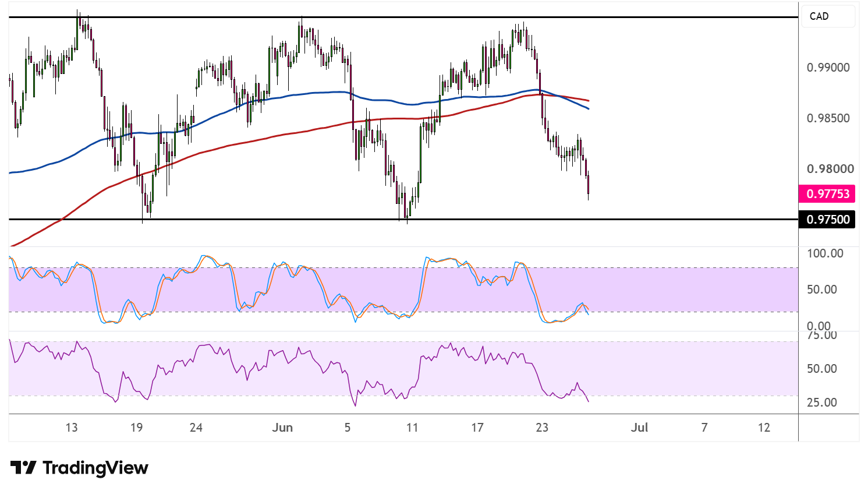Select the 0.99000 price axis label
868x494 pixels.
[828, 68]
